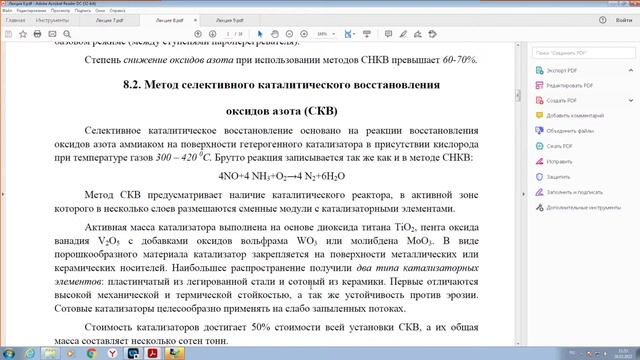Switch to the Лекция 9.pdf tab
The width and height of the screenshot is (640, 360).
click(x=230, y=20)
